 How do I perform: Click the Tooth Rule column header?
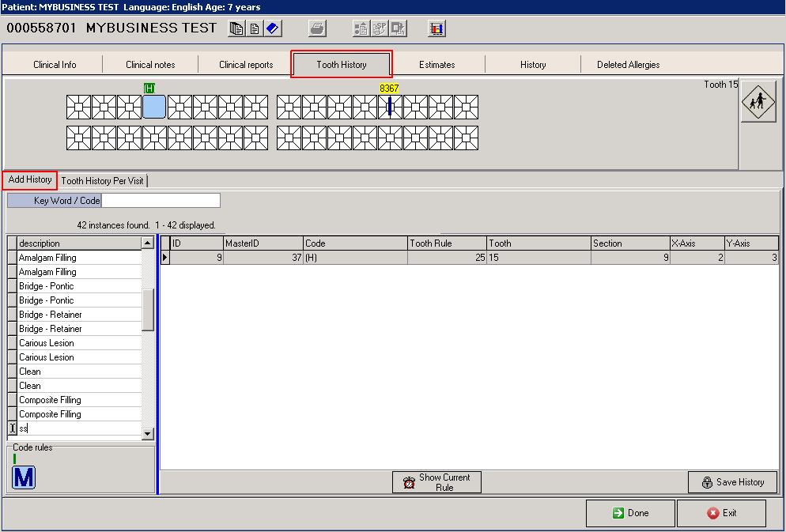coord(447,243)
